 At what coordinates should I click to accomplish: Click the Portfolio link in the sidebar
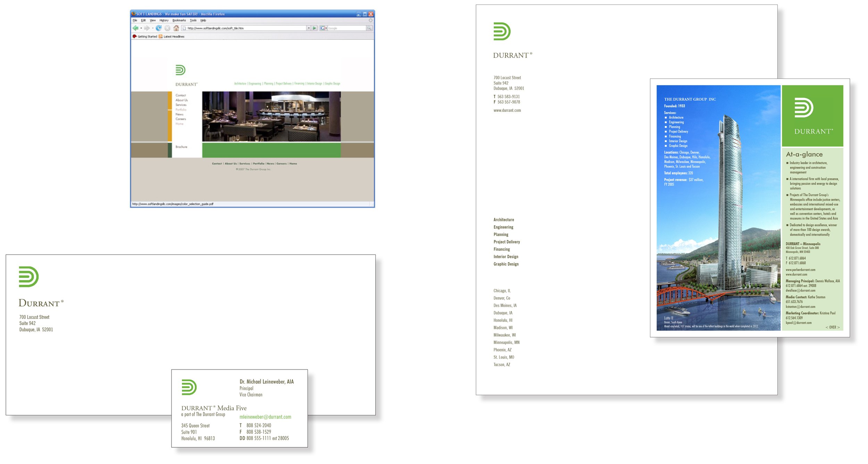(x=181, y=110)
